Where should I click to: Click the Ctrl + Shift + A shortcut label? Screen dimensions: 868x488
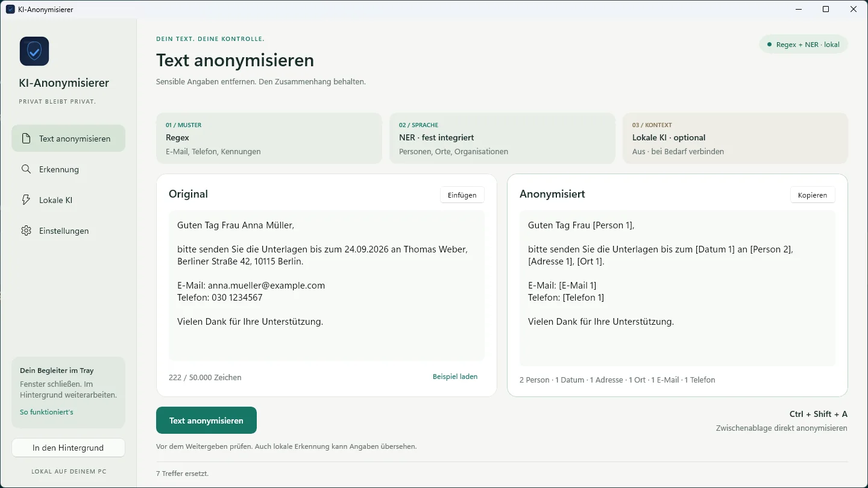[x=818, y=414]
